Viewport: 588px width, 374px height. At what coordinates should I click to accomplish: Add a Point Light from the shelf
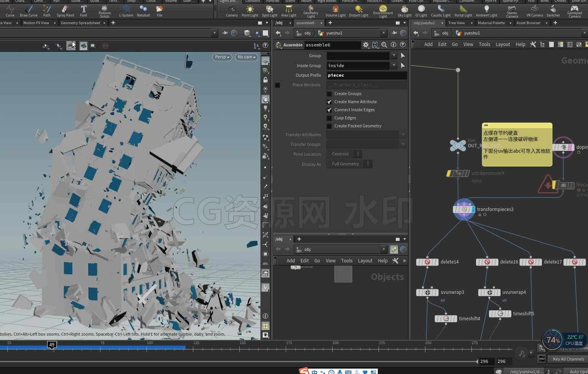(x=250, y=11)
